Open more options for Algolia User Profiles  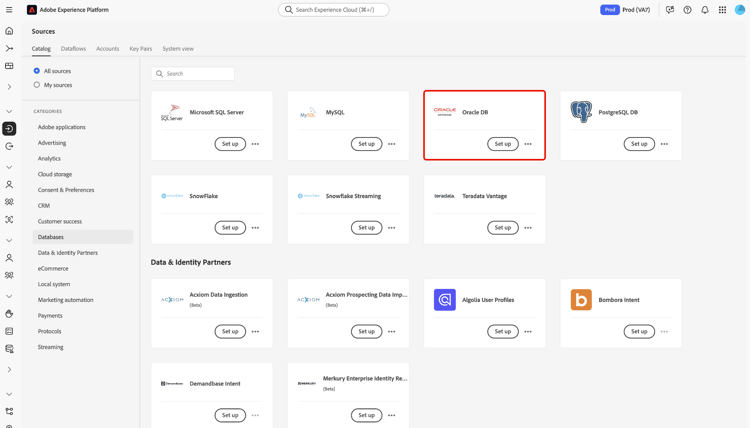(528, 331)
